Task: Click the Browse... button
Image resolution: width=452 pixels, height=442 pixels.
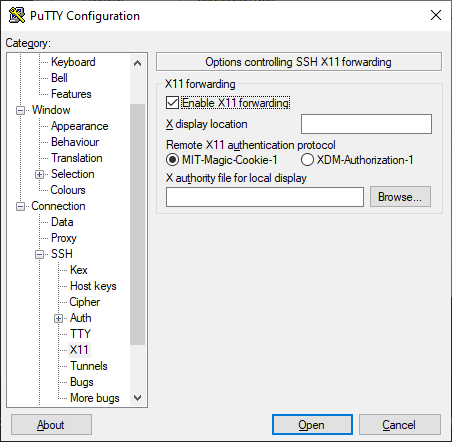Action: pos(400,197)
